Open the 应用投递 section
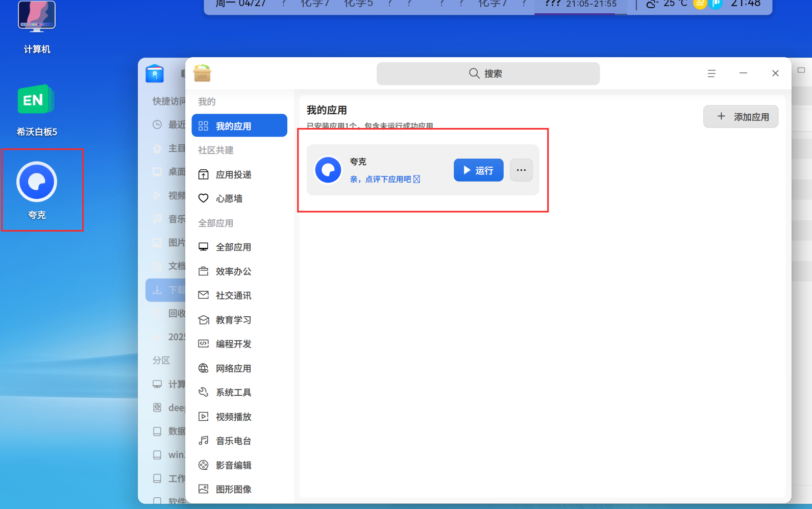This screenshot has width=812, height=509. tap(239, 174)
